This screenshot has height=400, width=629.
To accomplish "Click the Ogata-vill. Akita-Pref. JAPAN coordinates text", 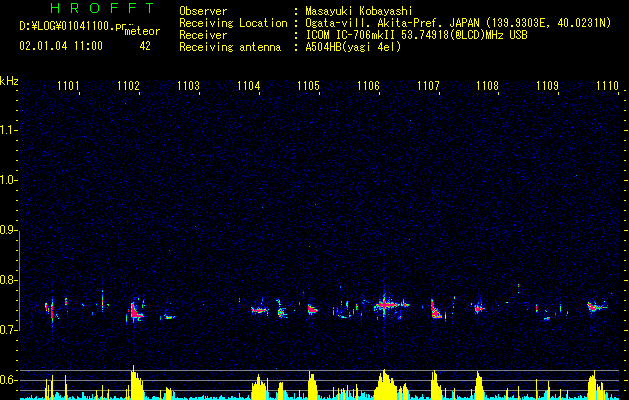I will click(458, 23).
